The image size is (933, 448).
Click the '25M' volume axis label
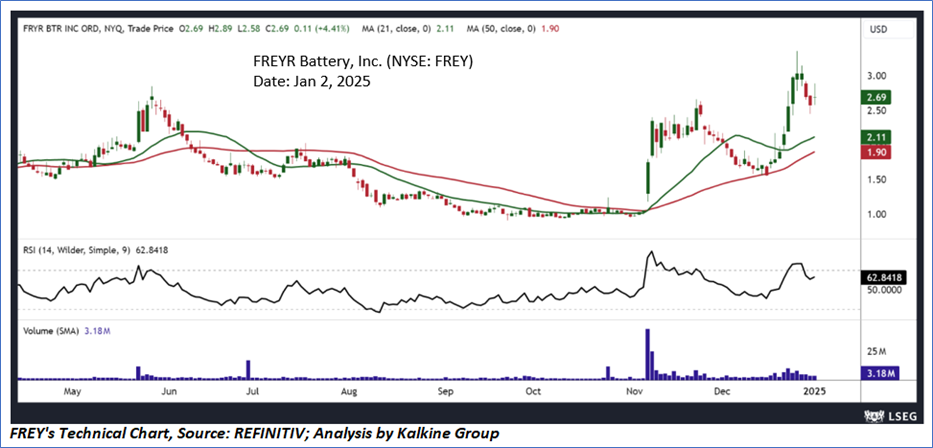[x=875, y=352]
